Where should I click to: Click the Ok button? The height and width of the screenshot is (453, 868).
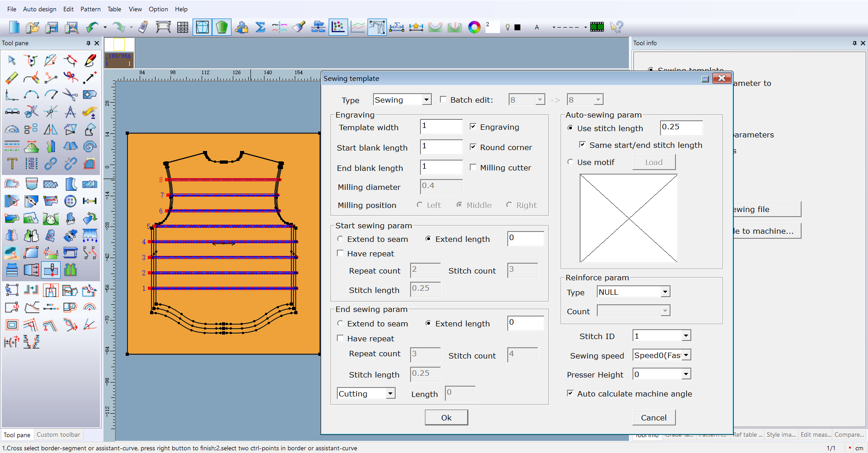pyautogui.click(x=446, y=417)
